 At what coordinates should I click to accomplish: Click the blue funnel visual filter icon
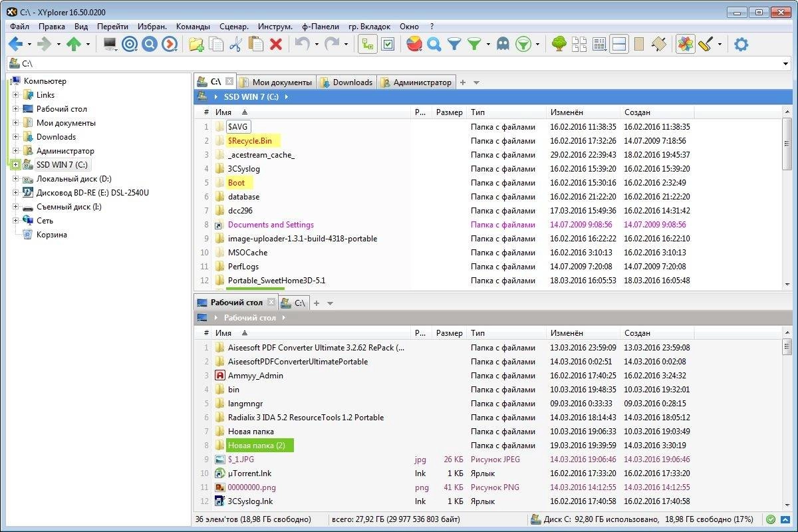(454, 45)
